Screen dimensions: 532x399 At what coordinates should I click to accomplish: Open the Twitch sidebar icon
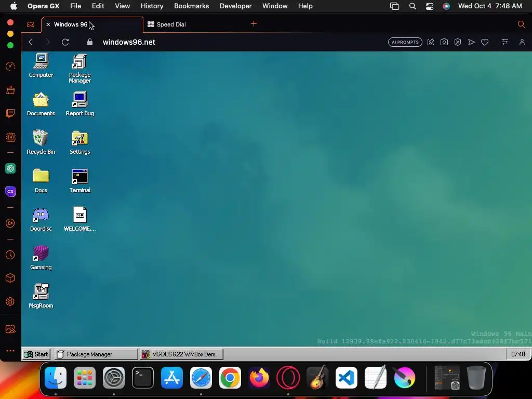tap(10, 113)
